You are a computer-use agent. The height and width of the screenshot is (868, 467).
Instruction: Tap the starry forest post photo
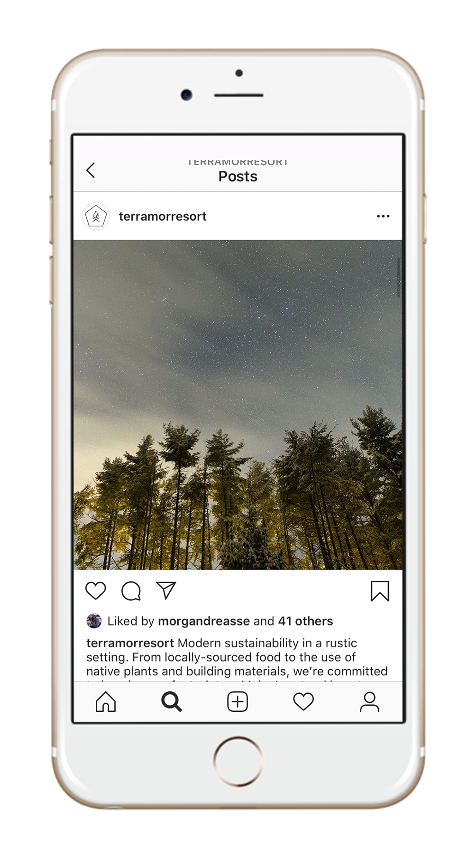point(238,405)
